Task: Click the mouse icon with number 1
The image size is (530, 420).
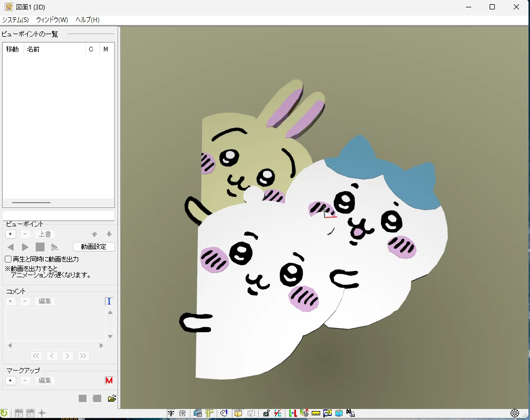Action: (x=224, y=413)
